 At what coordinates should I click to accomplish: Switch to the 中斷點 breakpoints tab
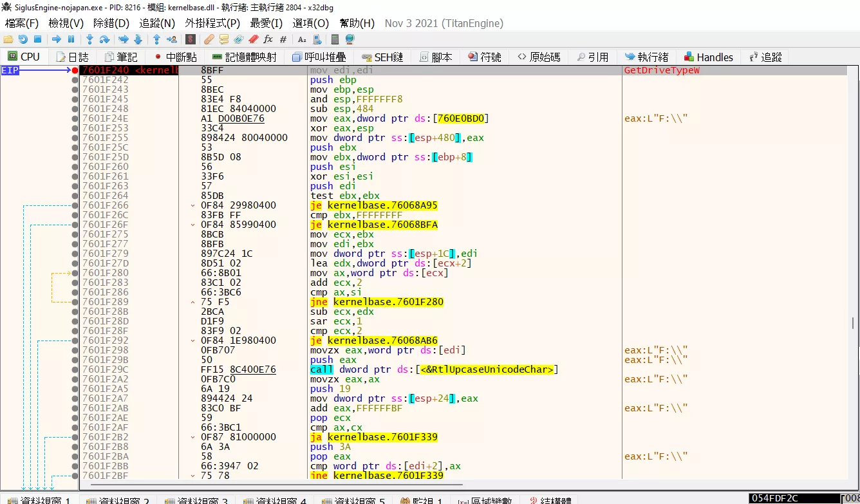(175, 57)
